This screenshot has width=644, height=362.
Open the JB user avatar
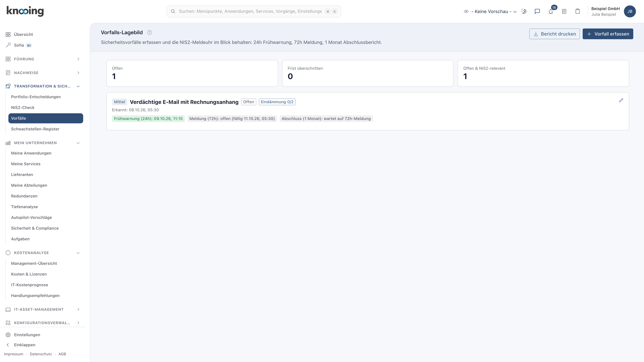tap(630, 12)
